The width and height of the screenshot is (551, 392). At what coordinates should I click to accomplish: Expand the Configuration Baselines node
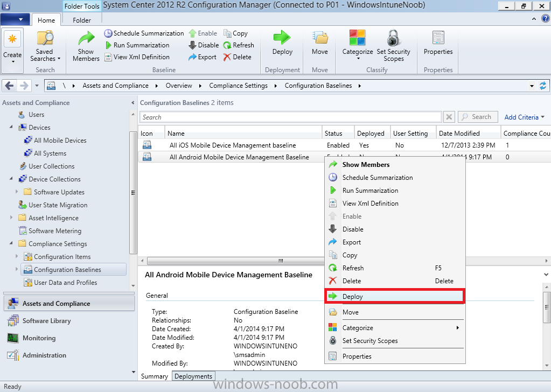[x=17, y=269]
